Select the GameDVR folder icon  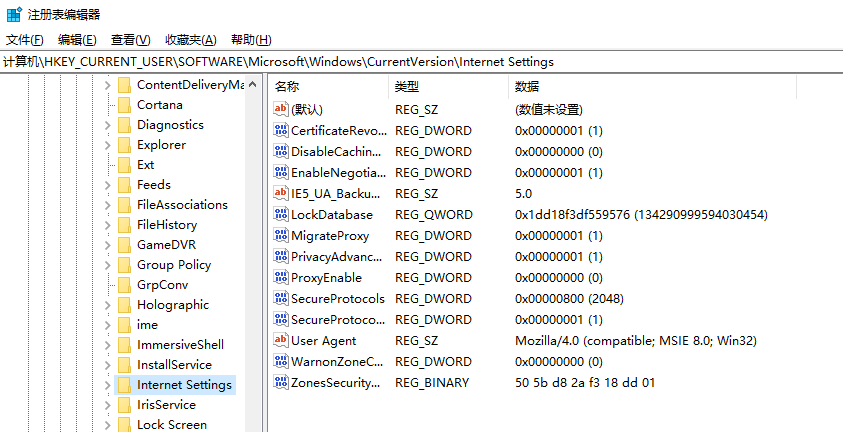click(124, 245)
